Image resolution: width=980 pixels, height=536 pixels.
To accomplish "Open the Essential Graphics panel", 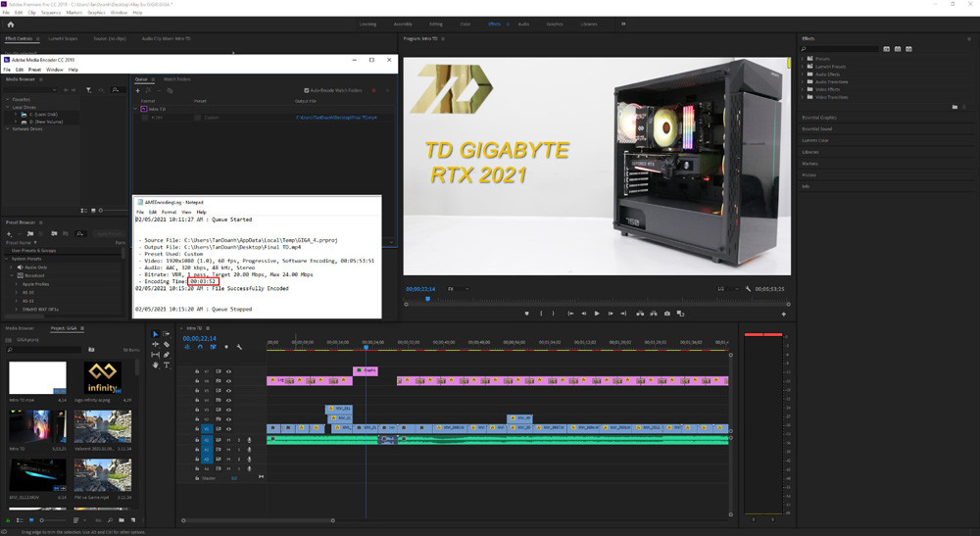I will (x=821, y=117).
